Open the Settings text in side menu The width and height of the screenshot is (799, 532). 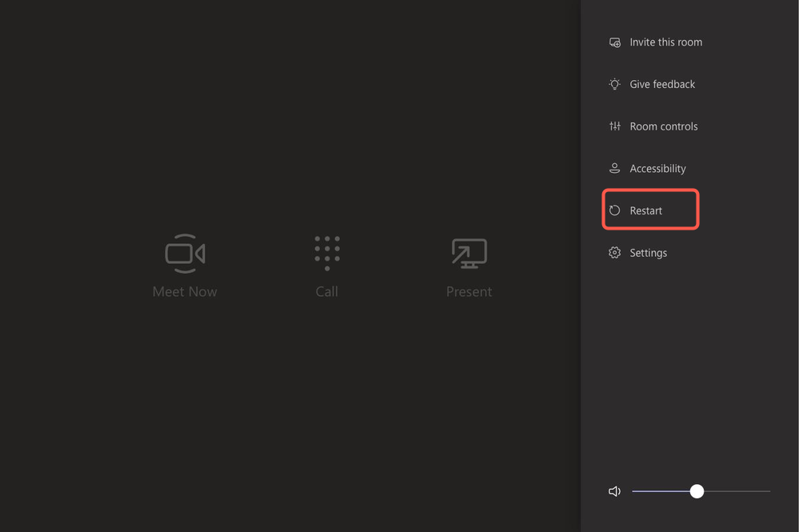click(x=648, y=253)
